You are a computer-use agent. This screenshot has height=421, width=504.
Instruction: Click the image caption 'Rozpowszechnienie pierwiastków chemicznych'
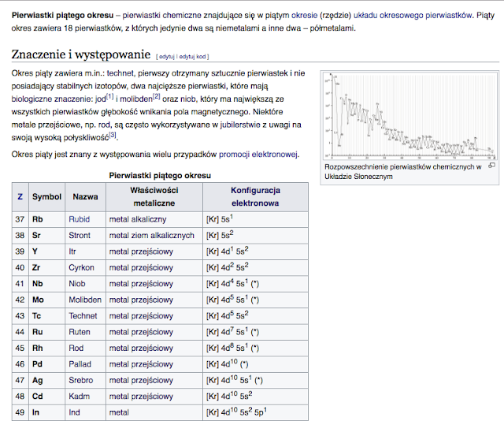tap(402, 172)
